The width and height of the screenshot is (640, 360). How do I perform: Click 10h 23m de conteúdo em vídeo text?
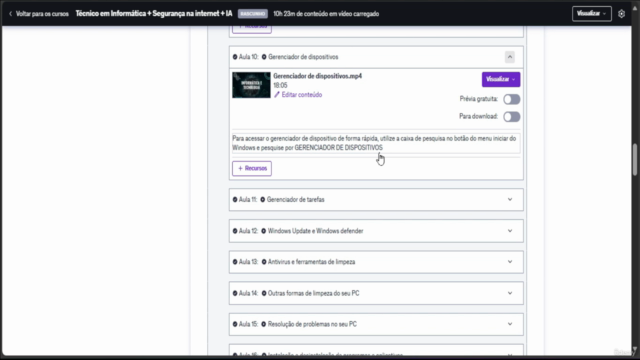[326, 14]
